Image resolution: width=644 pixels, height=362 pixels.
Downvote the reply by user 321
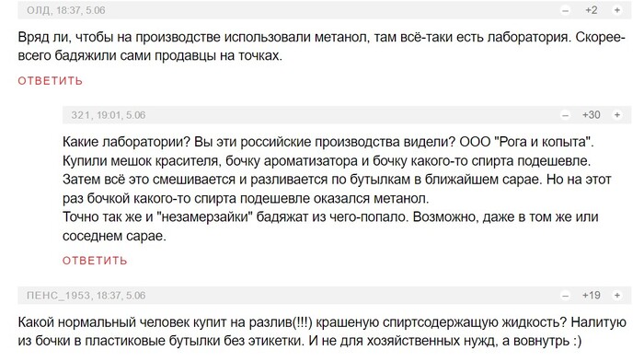point(566,115)
